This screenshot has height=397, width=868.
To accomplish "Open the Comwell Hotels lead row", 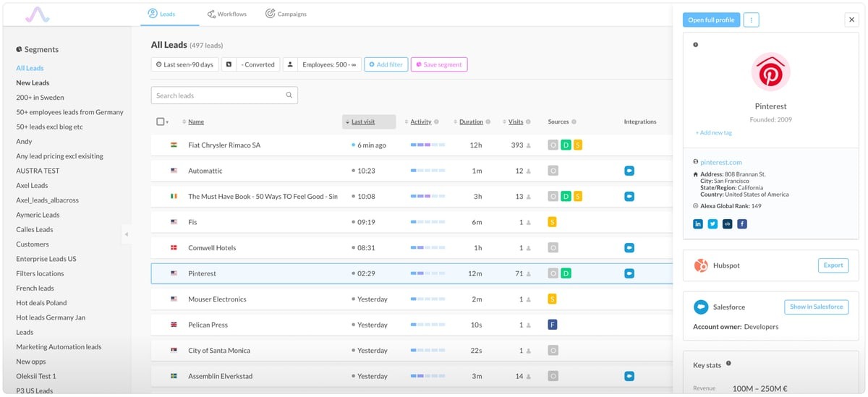I will click(412, 248).
